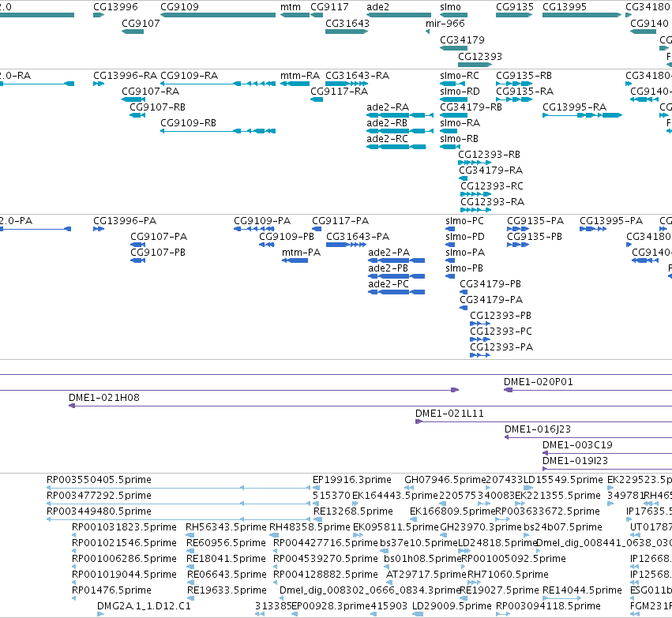Select the CG9107 gene label
The height and width of the screenshot is (618, 672).
point(141,23)
